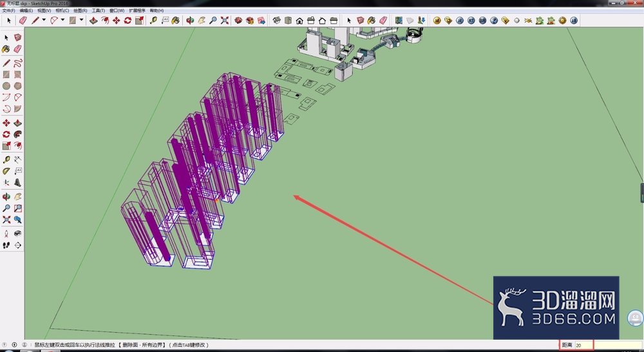Expand the Shape tool dropdown arrow
Viewport: 644px width, 352px height.
point(81,20)
